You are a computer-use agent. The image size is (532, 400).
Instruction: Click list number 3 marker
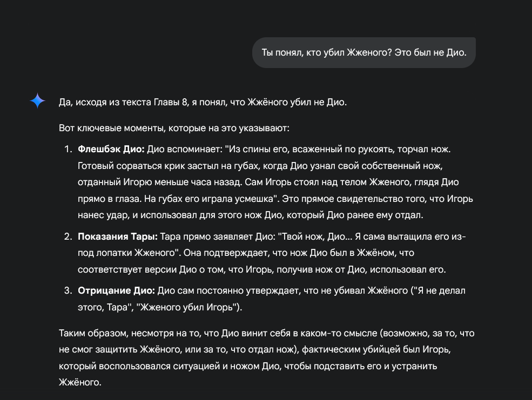pyautogui.click(x=68, y=290)
